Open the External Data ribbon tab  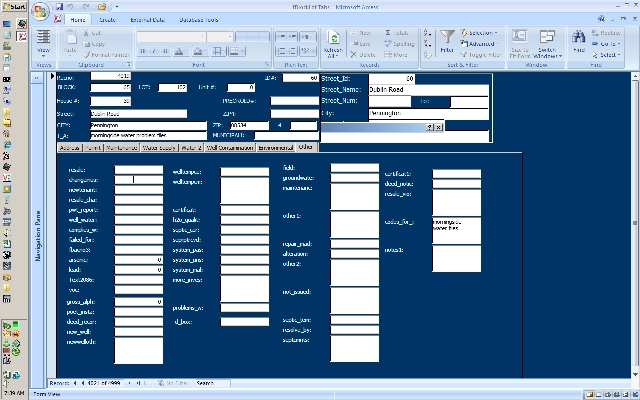(148, 20)
